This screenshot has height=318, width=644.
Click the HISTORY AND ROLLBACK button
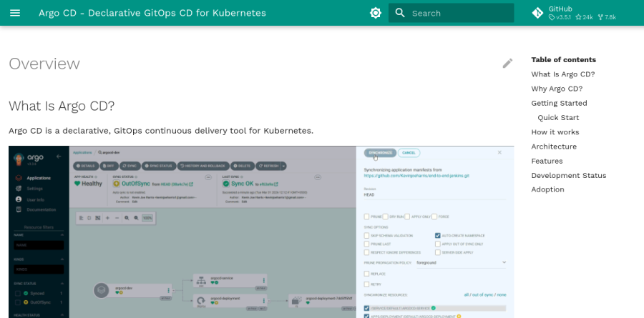[x=203, y=167]
